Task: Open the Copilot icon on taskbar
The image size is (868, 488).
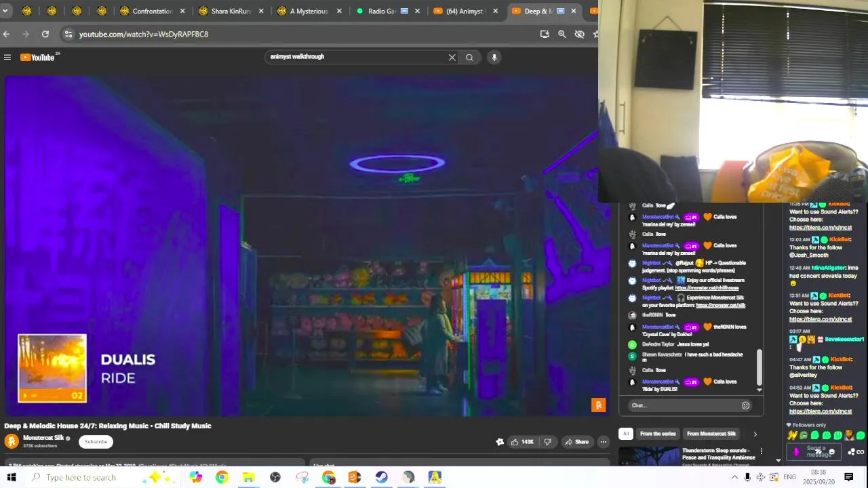Action: click(x=195, y=477)
